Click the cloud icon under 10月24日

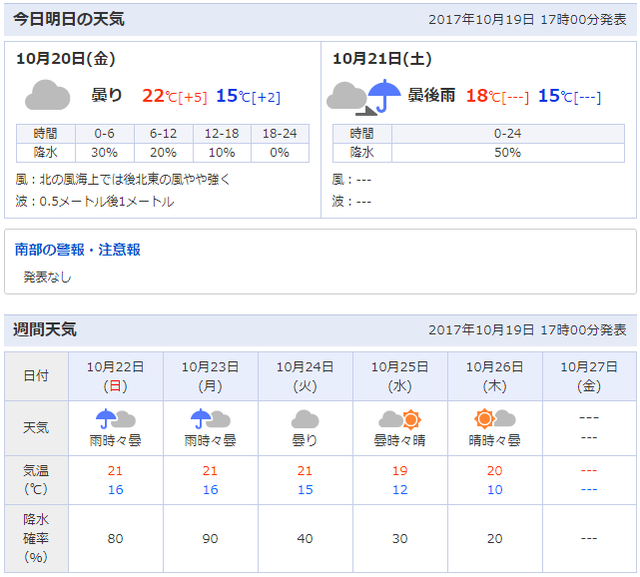(x=305, y=419)
